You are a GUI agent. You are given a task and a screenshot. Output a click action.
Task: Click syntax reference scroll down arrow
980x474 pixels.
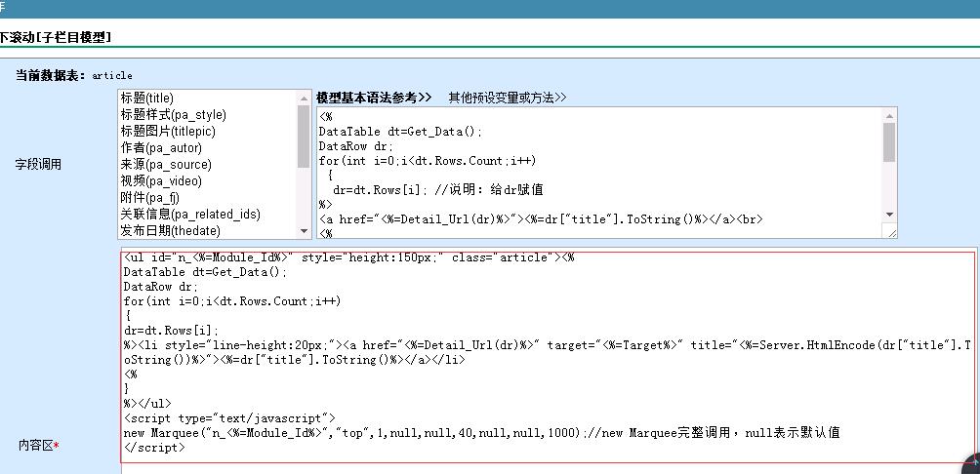tap(889, 215)
